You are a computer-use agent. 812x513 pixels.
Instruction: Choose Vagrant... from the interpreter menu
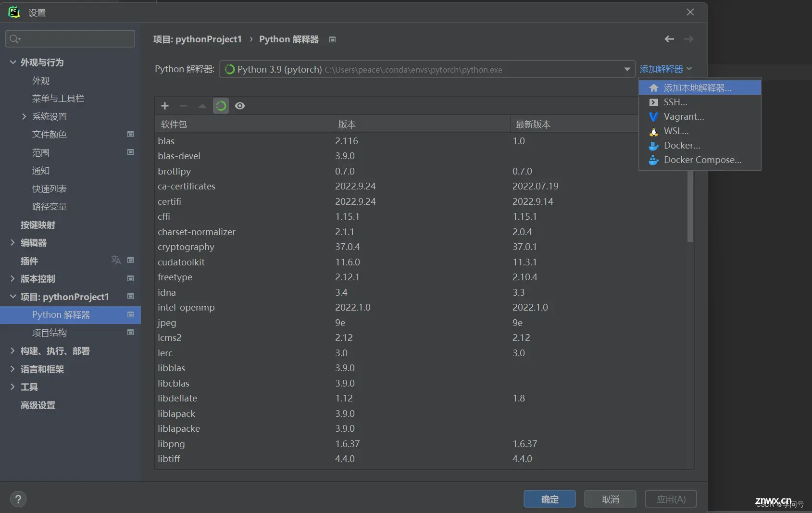click(x=700, y=116)
